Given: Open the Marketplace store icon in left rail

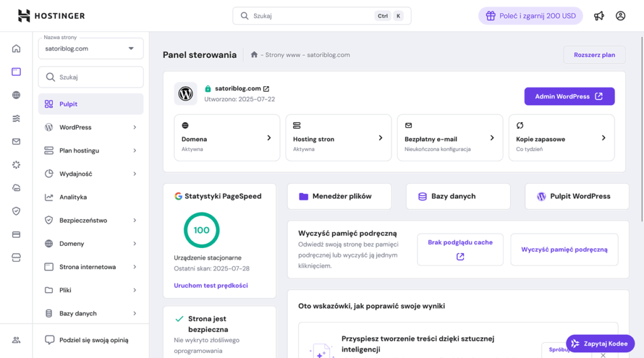Looking at the screenshot, I should click(16, 258).
